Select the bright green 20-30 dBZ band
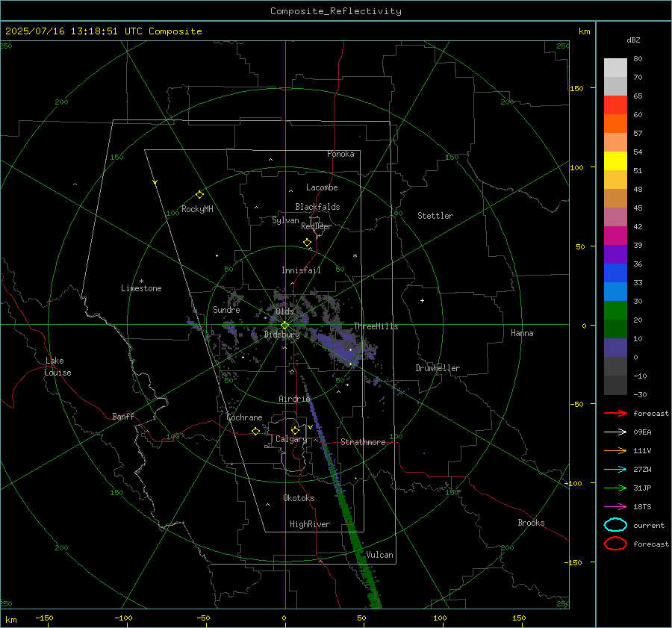 pos(615,311)
